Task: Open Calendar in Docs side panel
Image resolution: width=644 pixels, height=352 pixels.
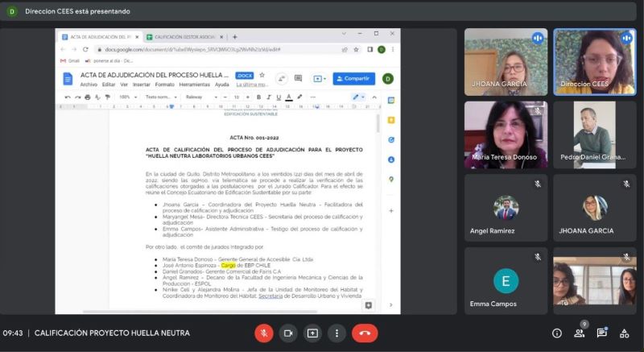Action: click(391, 100)
